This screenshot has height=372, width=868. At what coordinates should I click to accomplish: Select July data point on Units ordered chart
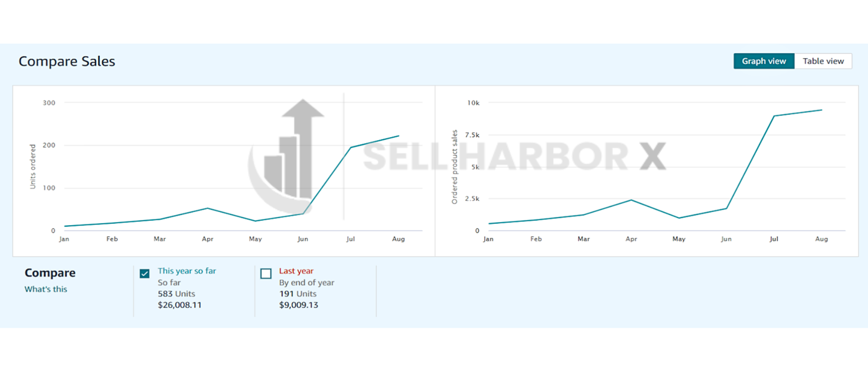pyautogui.click(x=350, y=148)
